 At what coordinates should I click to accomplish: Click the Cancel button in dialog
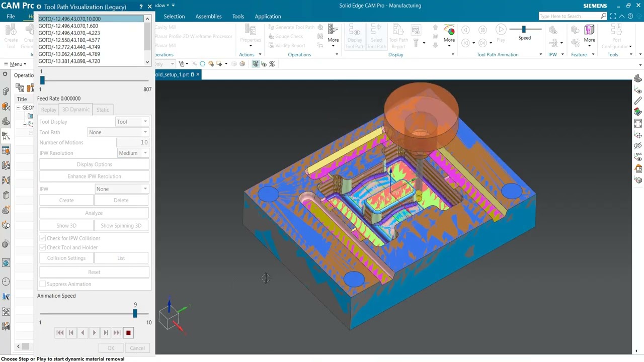(137, 348)
